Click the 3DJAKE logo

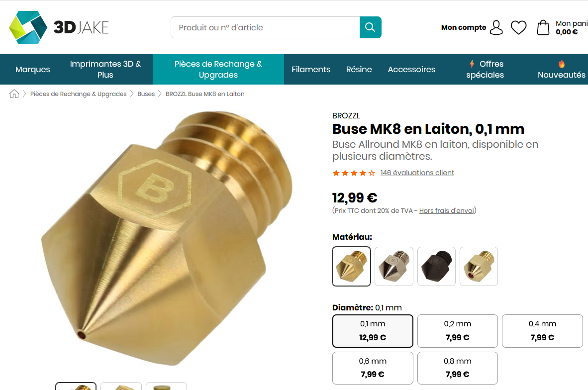coord(59,27)
